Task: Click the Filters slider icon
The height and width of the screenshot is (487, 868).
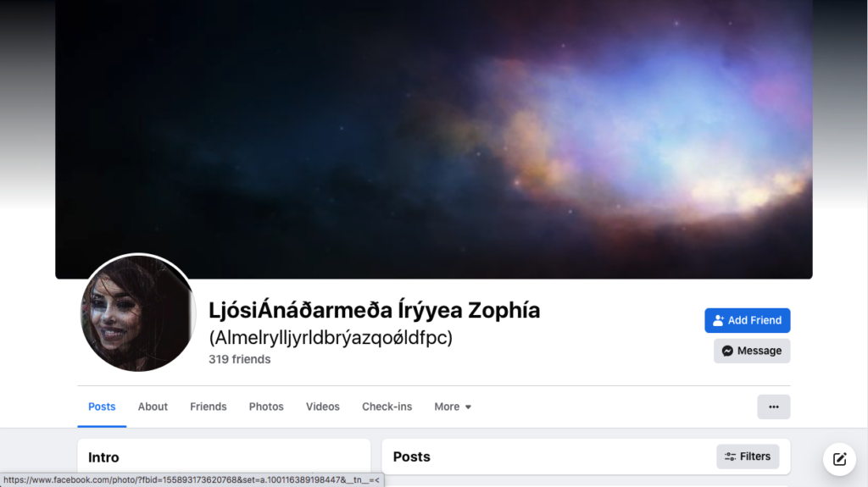Action: click(x=730, y=457)
